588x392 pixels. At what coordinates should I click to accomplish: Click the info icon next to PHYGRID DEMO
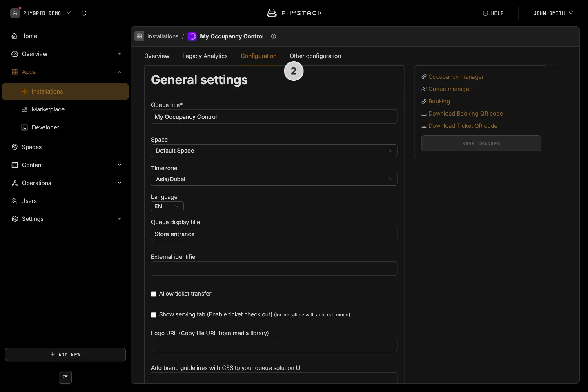[x=84, y=13]
